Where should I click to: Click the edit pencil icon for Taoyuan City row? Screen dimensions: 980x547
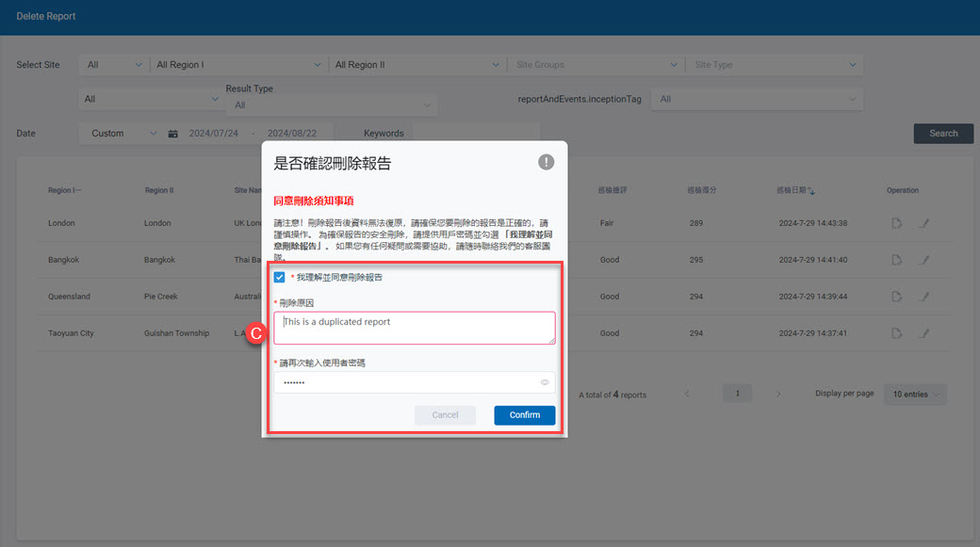[x=924, y=333]
